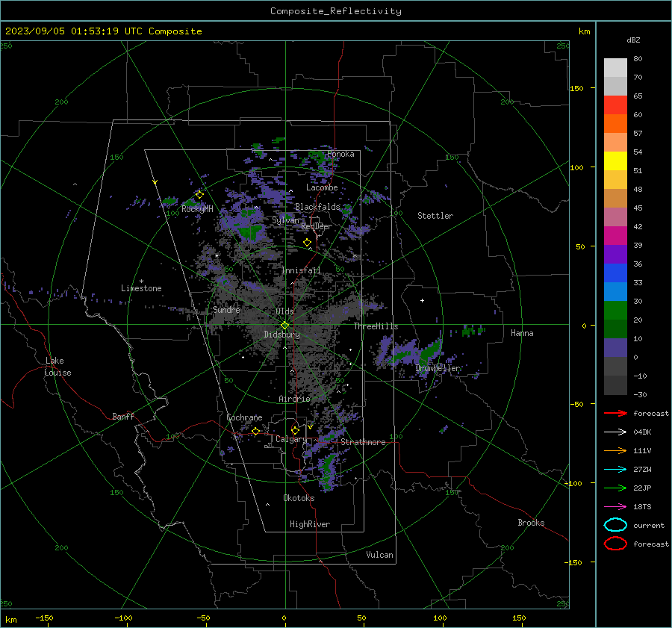
Task: Click the 39 dBZ magenta color swatch
Action: (615, 236)
